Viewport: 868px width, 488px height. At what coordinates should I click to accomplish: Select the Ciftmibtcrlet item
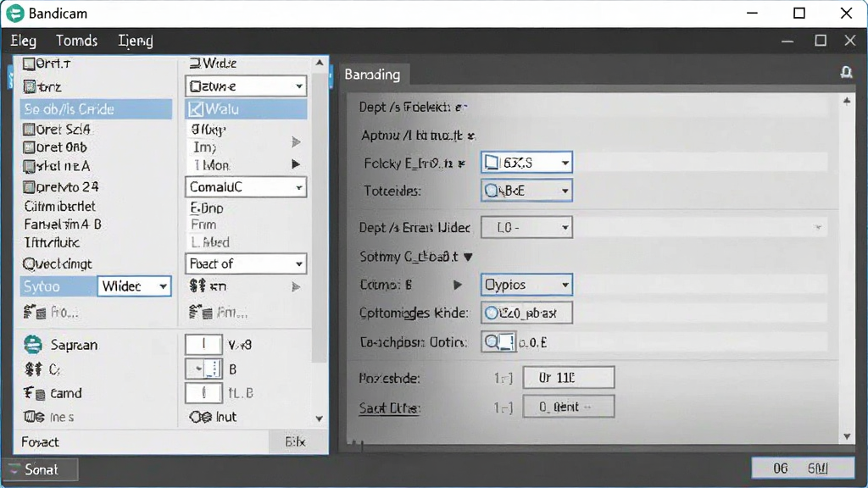[60, 207]
